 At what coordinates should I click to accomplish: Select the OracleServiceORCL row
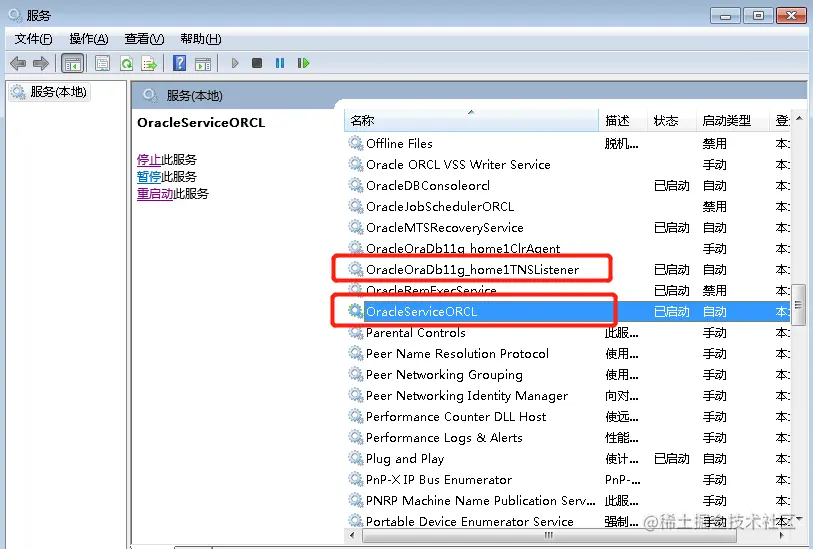pyautogui.click(x=568, y=312)
